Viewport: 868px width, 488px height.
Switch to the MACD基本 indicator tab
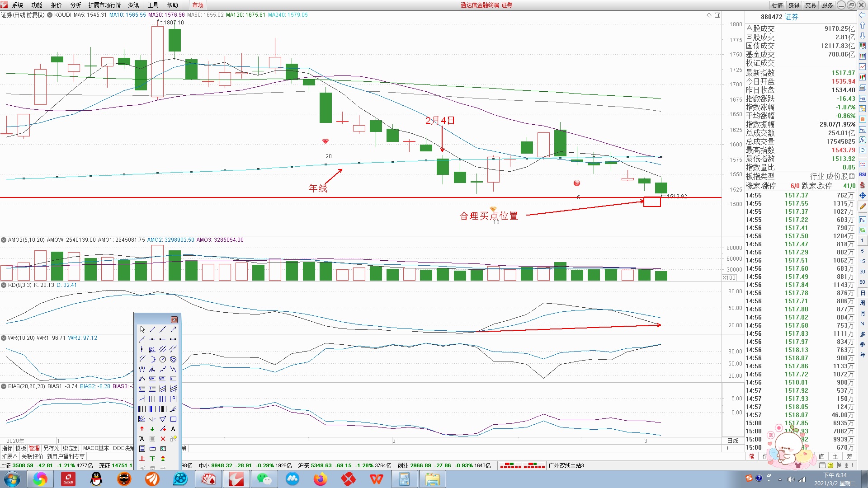pyautogui.click(x=96, y=448)
